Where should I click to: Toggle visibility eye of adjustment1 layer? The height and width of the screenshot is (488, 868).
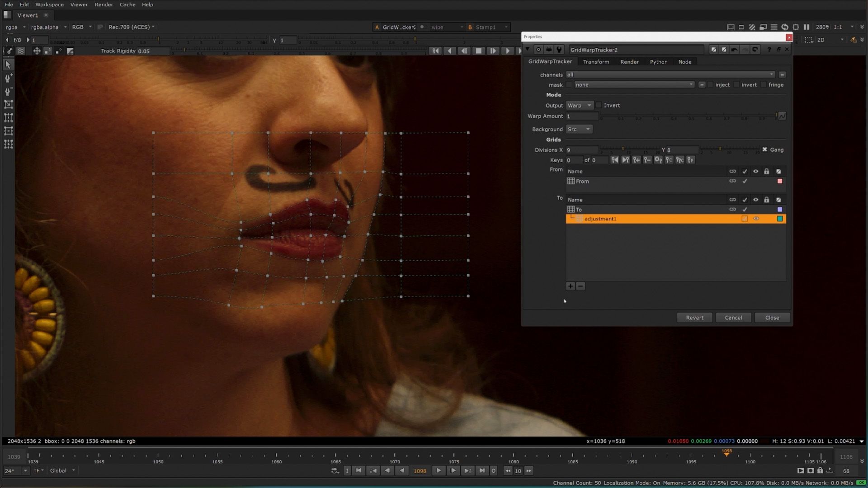[756, 219]
